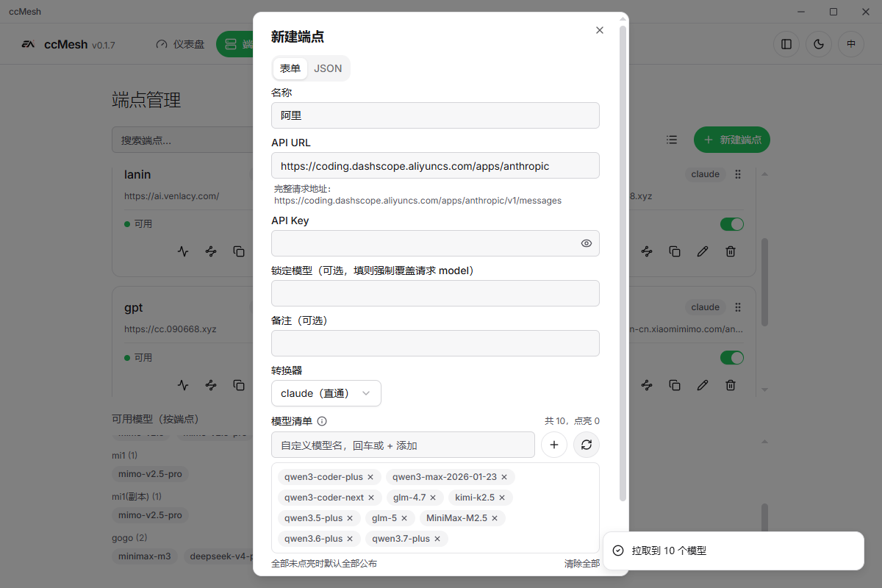Click the 模型清单 info icon

(x=322, y=421)
